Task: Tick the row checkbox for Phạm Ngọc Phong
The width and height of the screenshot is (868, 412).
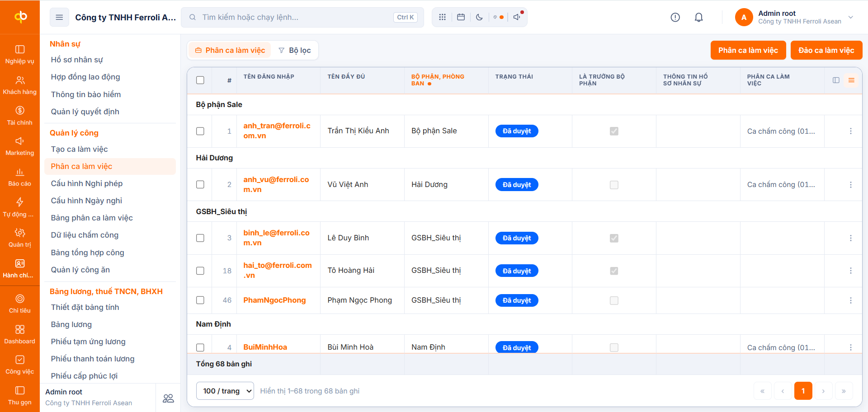Action: (200, 300)
